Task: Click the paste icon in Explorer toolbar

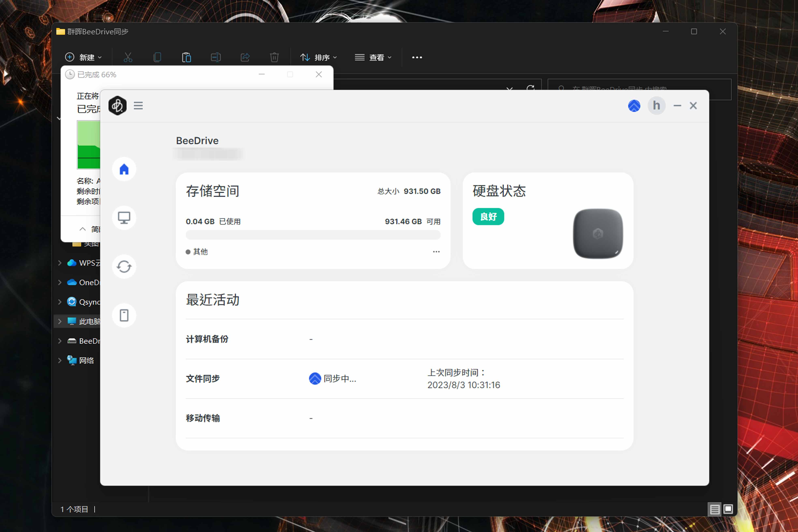Action: click(186, 57)
